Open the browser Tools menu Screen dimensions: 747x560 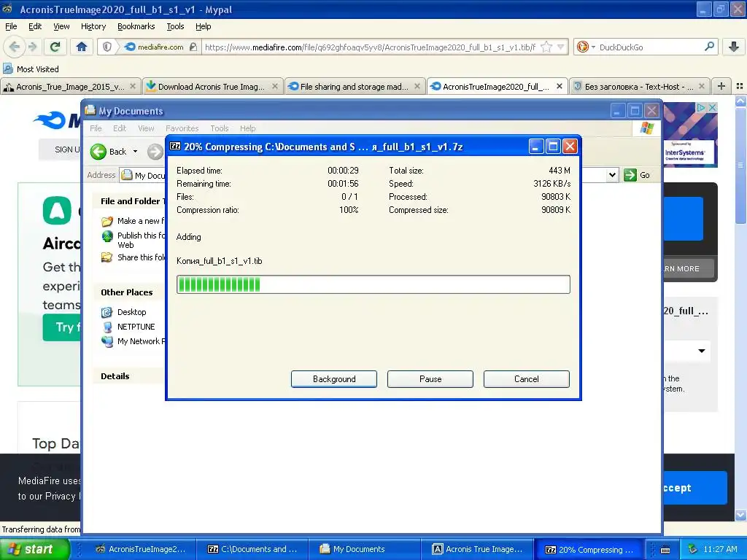175,26
